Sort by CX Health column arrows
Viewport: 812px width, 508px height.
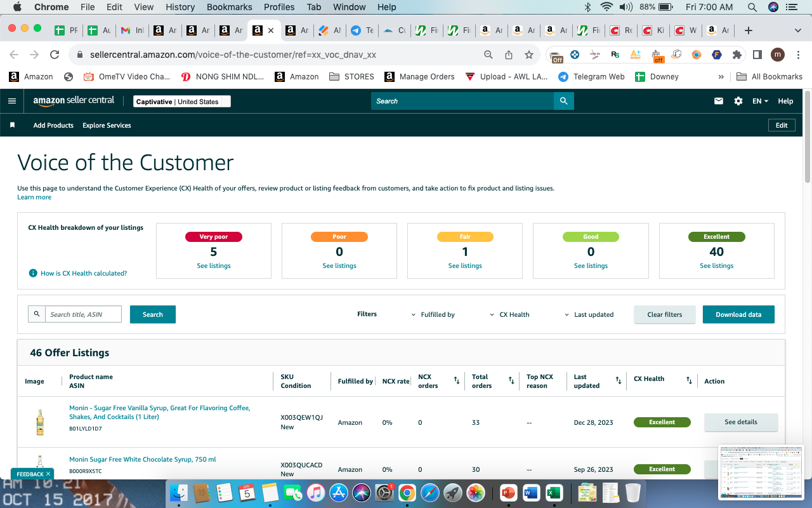[689, 380]
